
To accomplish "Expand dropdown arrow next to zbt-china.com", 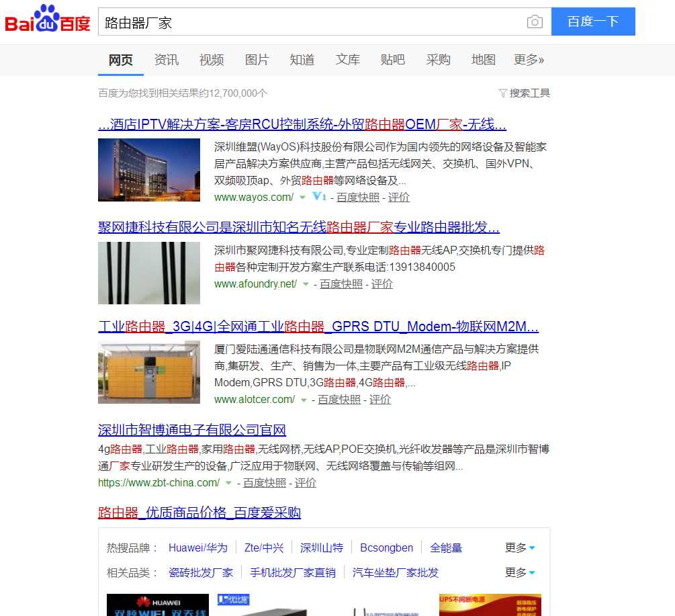I will (228, 484).
